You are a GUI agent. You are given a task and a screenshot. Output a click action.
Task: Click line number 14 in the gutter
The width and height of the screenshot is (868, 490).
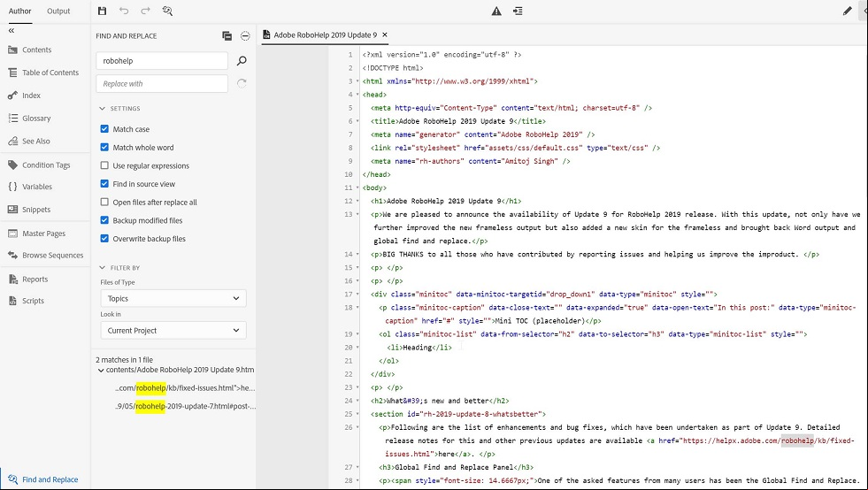[x=349, y=255]
